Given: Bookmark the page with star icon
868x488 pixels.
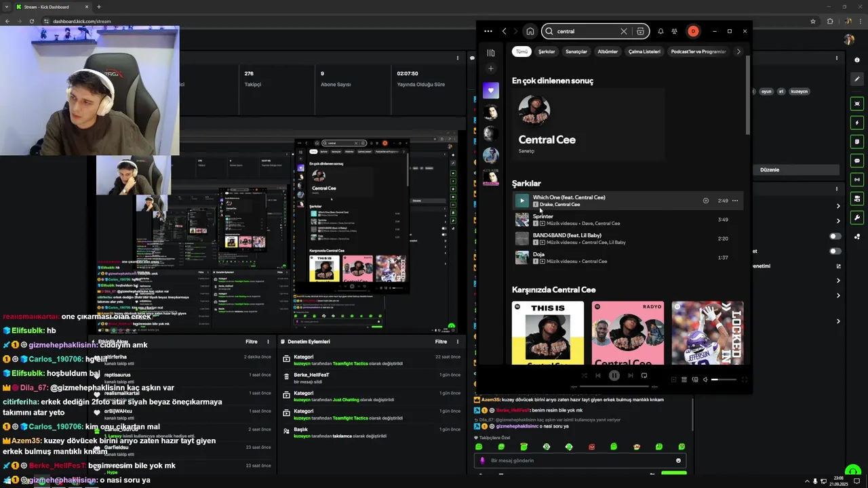Looking at the screenshot, I should point(813,21).
